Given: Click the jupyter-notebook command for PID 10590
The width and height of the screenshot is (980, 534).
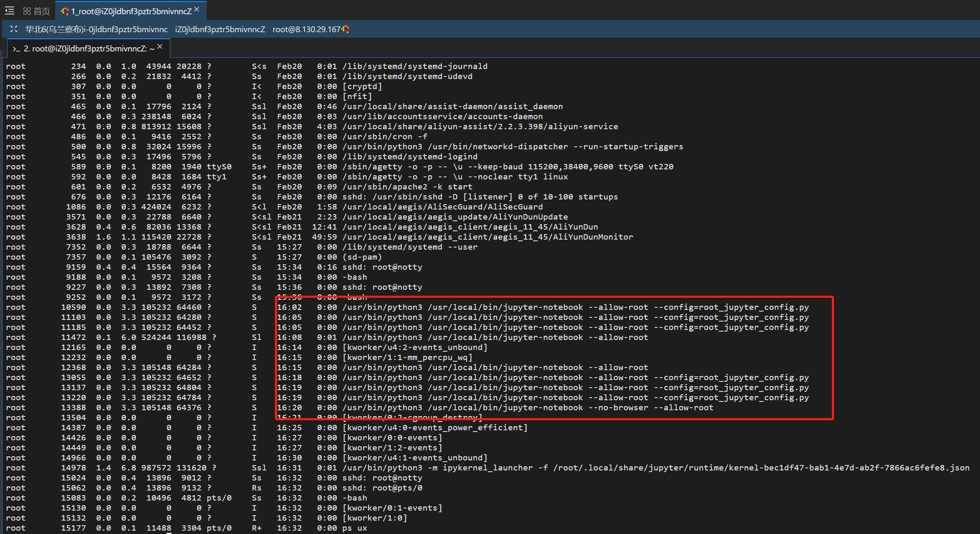Looking at the screenshot, I should [x=576, y=307].
